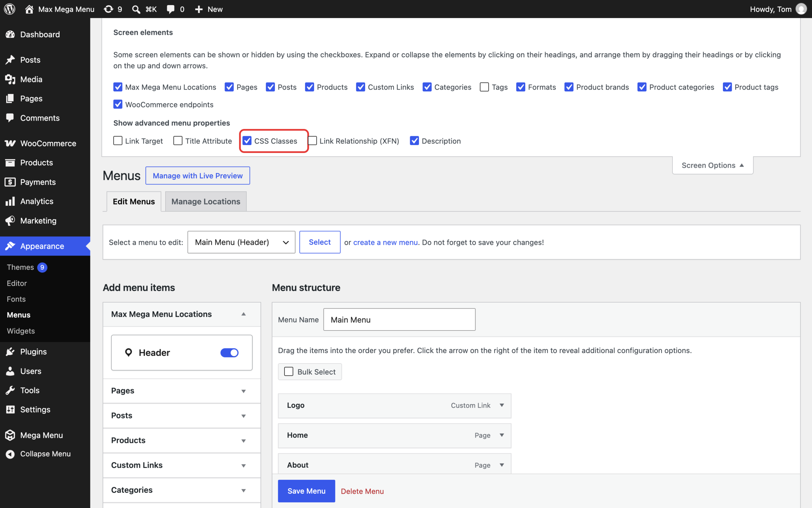
Task: Open the Mega Menu sidebar icon
Action: [10, 435]
